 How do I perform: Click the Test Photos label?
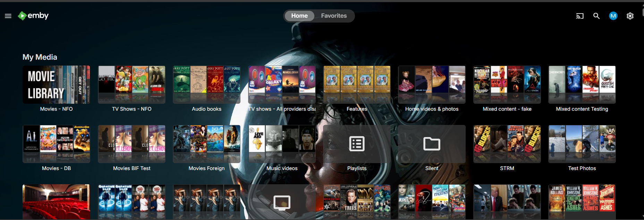[x=582, y=168]
